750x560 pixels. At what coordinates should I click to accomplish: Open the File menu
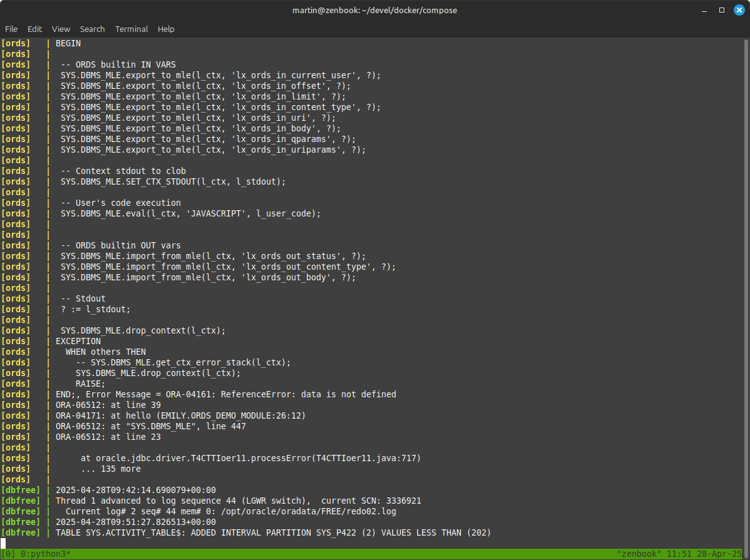11,29
